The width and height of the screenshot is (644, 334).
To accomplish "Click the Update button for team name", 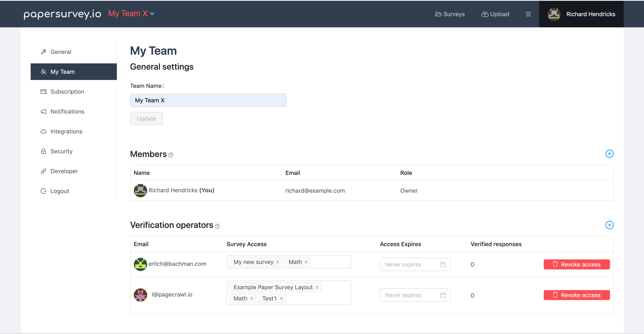I will point(146,119).
